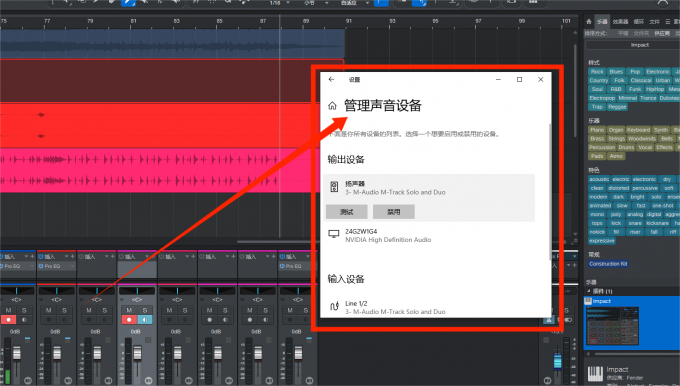Select the 扬声器 M-Audio output device
Screen dimensions: 680x386
429,188
